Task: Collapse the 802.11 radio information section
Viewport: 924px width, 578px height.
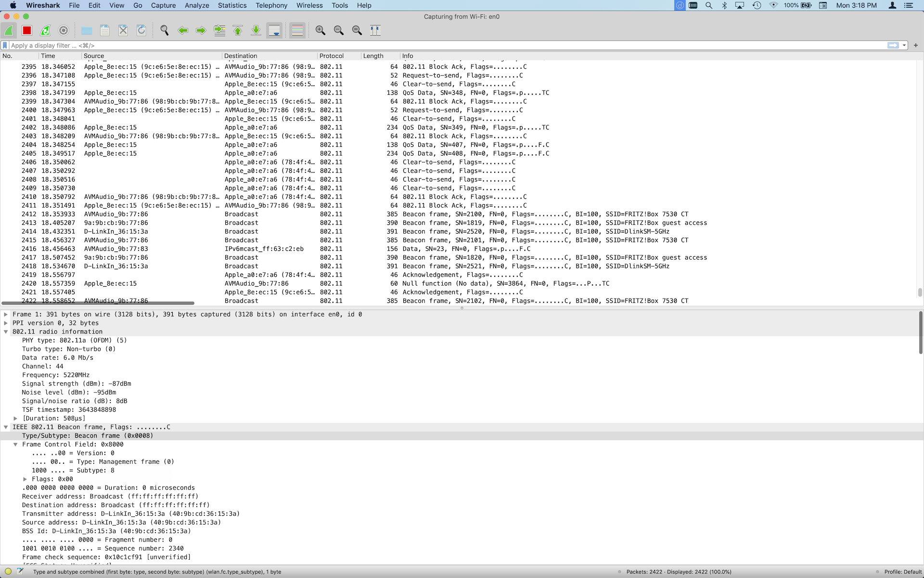Action: 6,332
